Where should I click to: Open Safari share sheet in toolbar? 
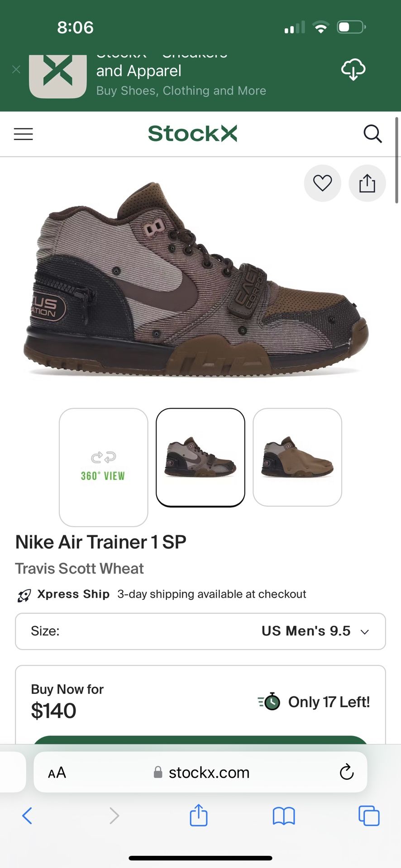pyautogui.click(x=199, y=815)
